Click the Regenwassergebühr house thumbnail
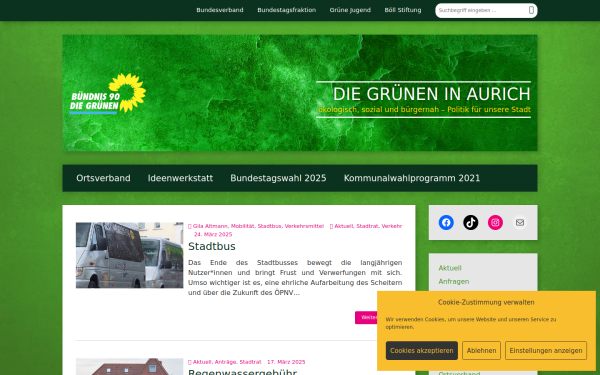This screenshot has width=600, height=375. pyautogui.click(x=129, y=367)
